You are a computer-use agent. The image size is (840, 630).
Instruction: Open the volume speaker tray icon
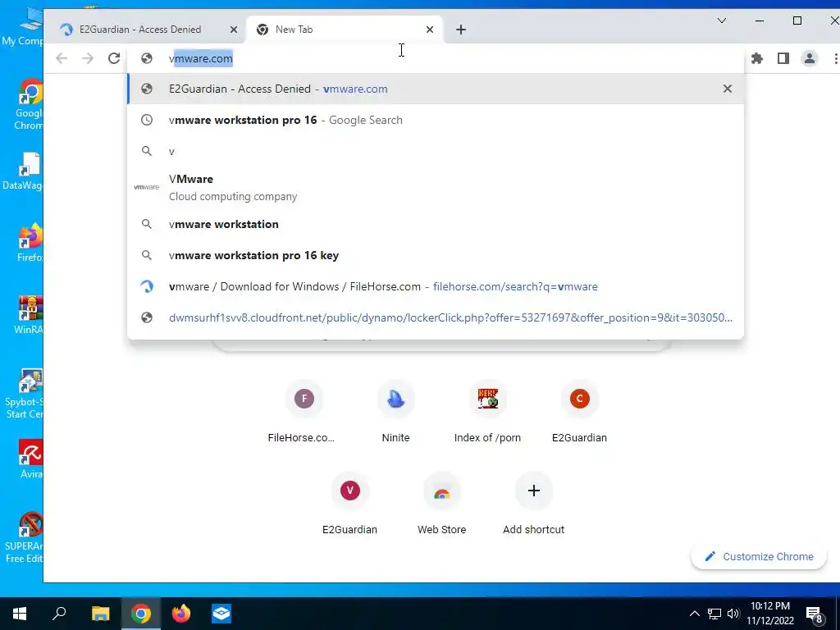point(733,614)
